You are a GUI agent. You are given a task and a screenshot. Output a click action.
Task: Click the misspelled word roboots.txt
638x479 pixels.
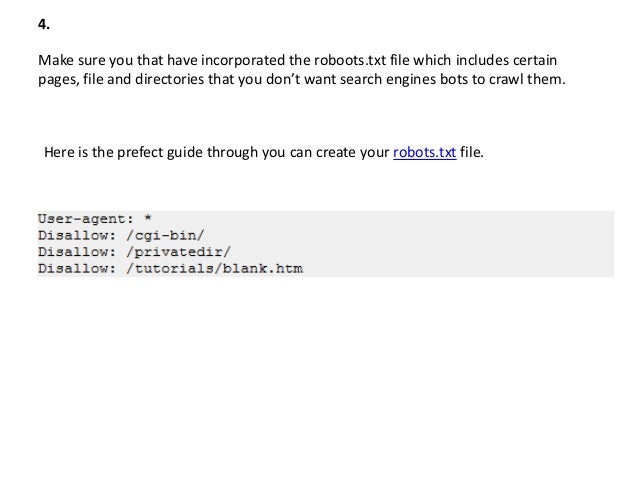(x=350, y=60)
